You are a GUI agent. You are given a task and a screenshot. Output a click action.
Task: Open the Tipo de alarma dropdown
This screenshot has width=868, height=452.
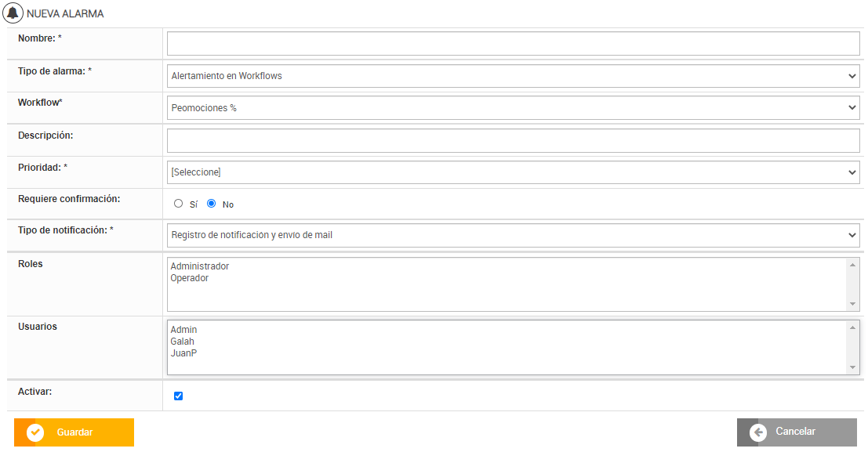coord(513,76)
